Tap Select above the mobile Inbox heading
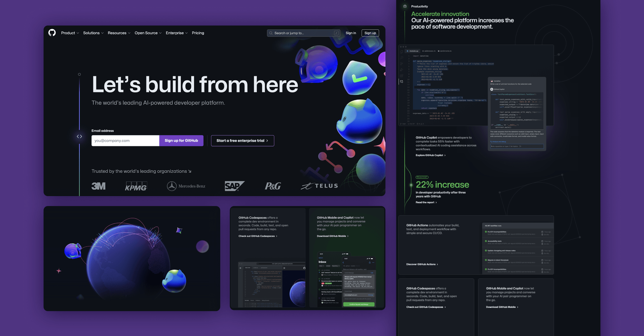644x336 pixels. (321, 258)
